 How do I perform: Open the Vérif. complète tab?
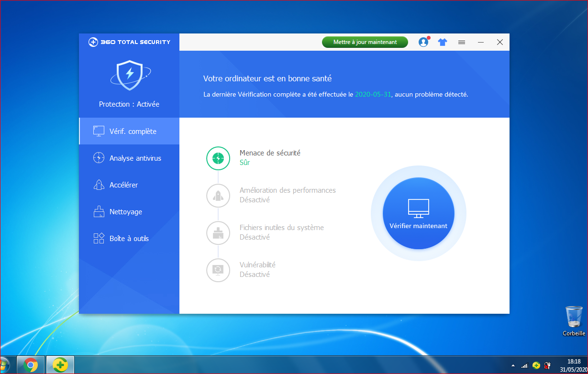129,131
